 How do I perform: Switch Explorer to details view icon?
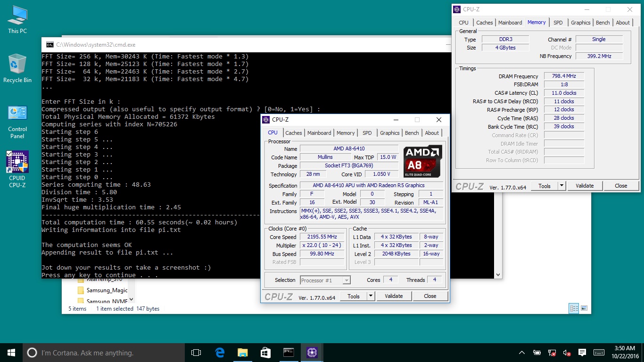[x=574, y=309]
